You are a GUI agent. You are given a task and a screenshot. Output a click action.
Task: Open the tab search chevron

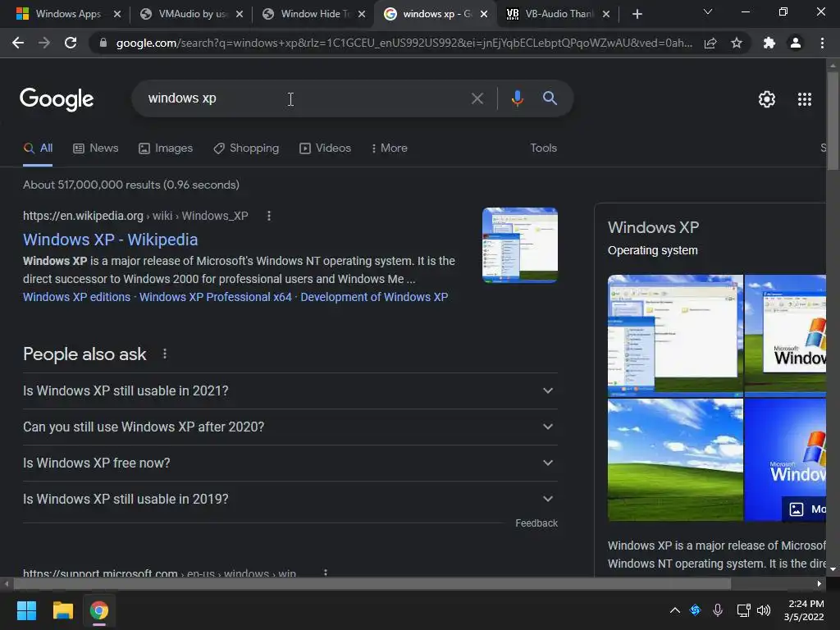(708, 11)
